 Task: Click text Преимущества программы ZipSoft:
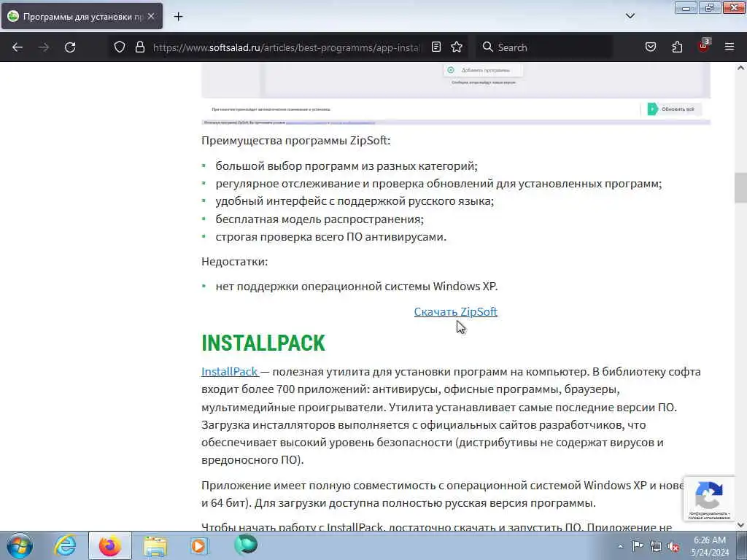[x=296, y=141]
